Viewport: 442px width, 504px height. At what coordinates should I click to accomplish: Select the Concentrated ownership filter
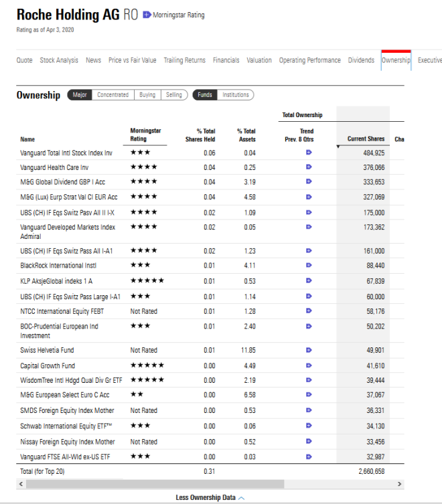[x=113, y=95]
